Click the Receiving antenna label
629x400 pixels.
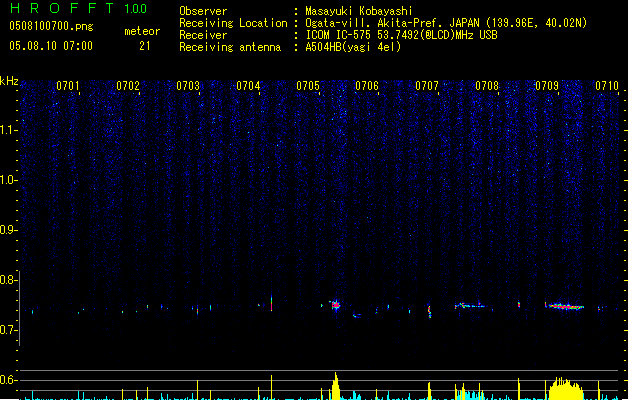coord(230,47)
